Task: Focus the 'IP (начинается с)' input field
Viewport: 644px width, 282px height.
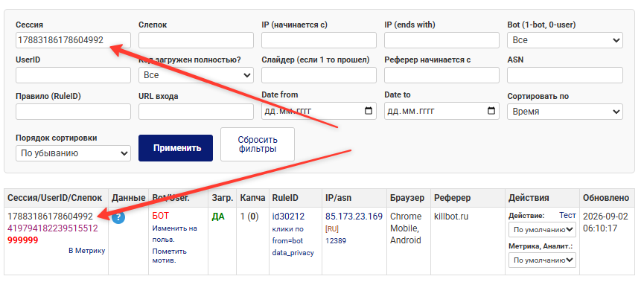Action: click(319, 40)
